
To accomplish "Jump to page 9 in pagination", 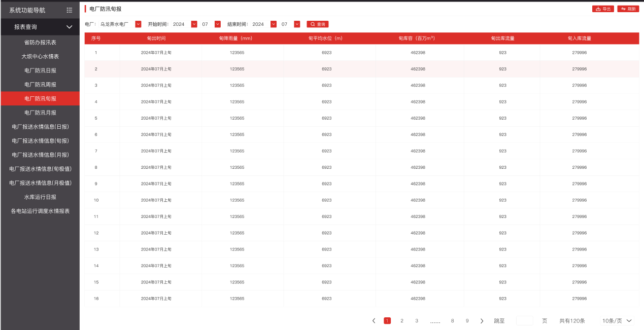I will 467,321.
